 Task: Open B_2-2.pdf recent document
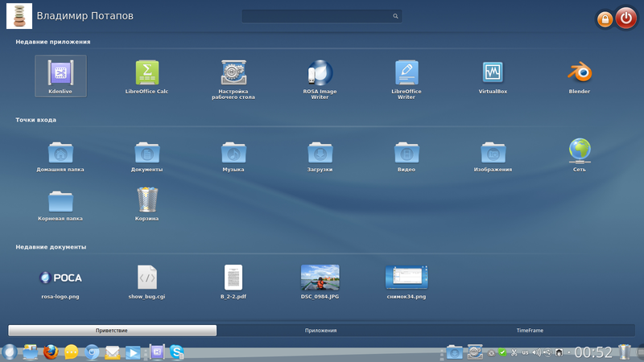(x=233, y=282)
